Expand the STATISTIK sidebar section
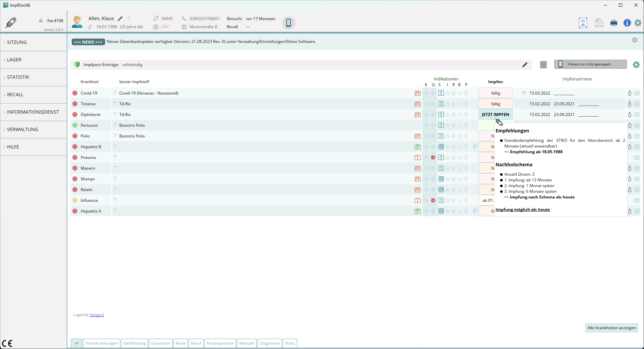This screenshot has width=644, height=349. click(x=34, y=77)
